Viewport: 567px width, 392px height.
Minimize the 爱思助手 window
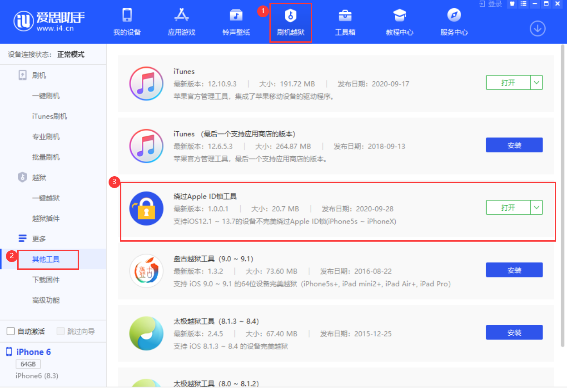(535, 4)
